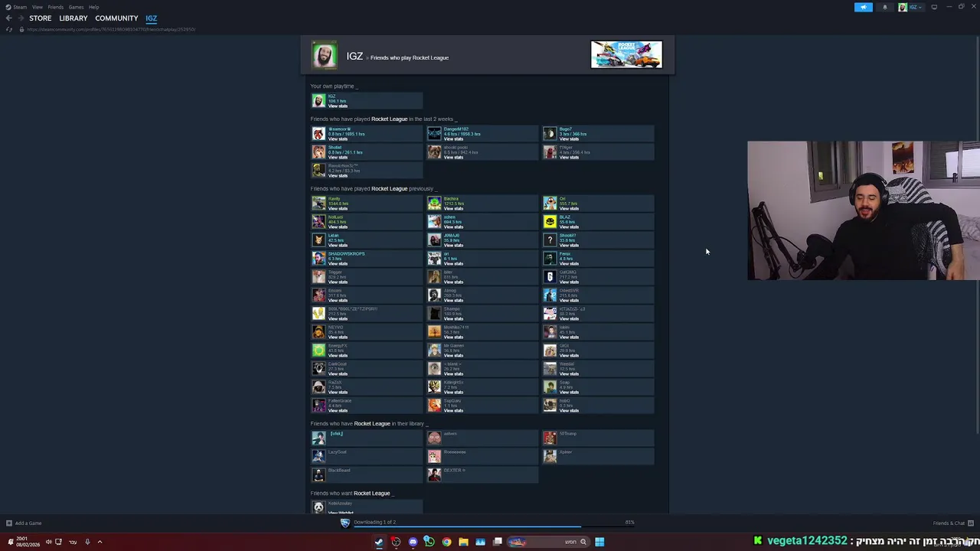Open Xpiner friend entry
This screenshot has height=551, width=980.
[x=598, y=457]
